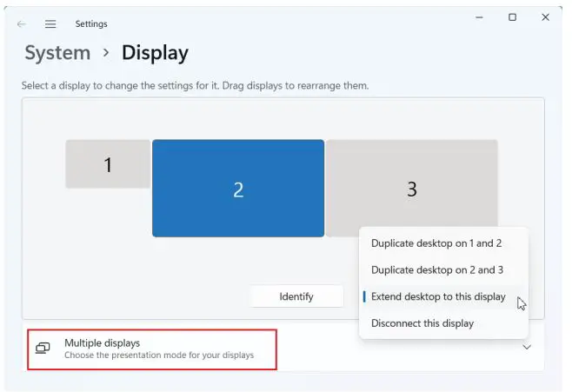Viewport: 572px width, 392px height.
Task: Maximize the Settings window
Action: [x=512, y=17]
